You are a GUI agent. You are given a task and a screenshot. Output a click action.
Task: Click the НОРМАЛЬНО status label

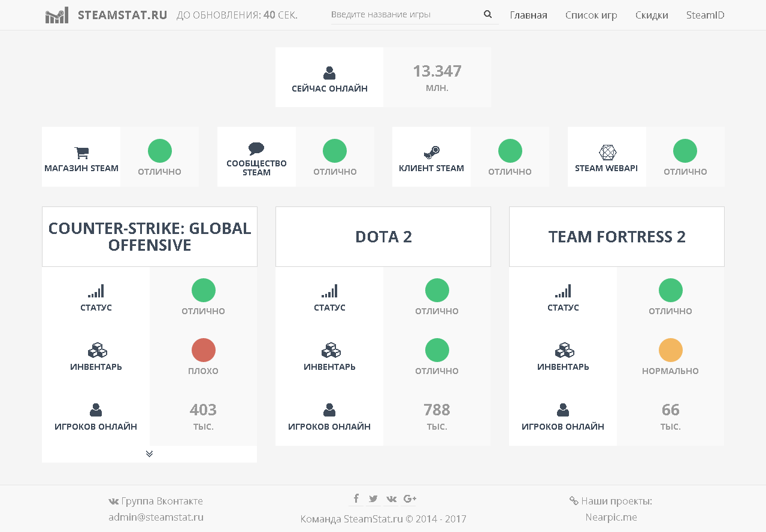(x=671, y=371)
